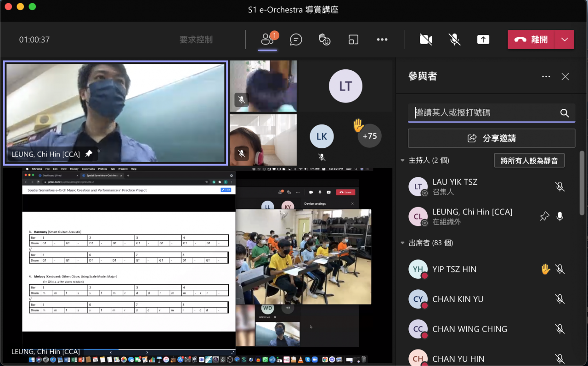Click the 分享邀請 button
Screen dimensions: 588x366
coord(491,138)
